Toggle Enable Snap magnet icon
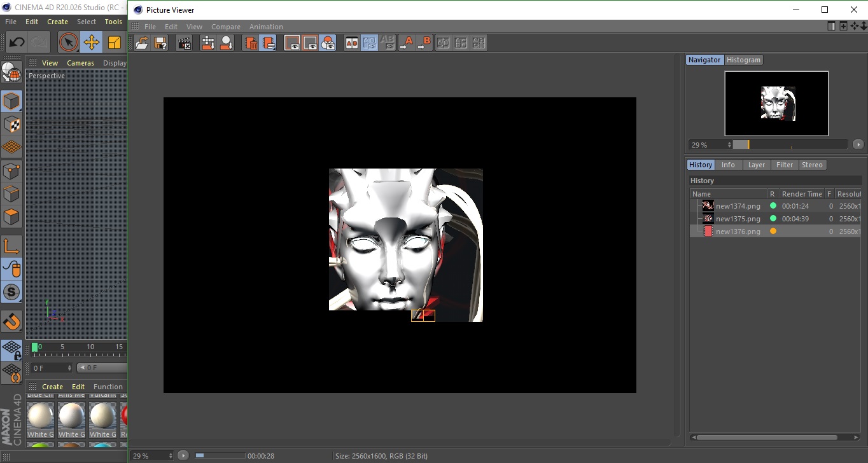The width and height of the screenshot is (868, 463). (11, 321)
